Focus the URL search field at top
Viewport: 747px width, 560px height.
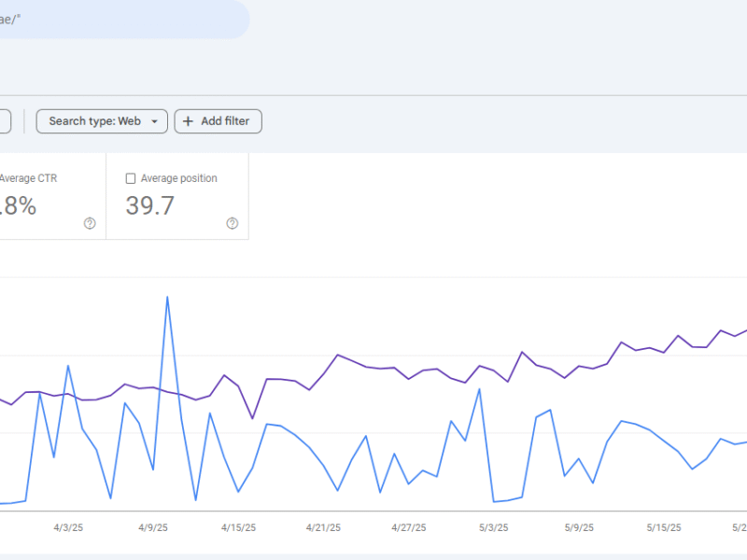point(121,20)
